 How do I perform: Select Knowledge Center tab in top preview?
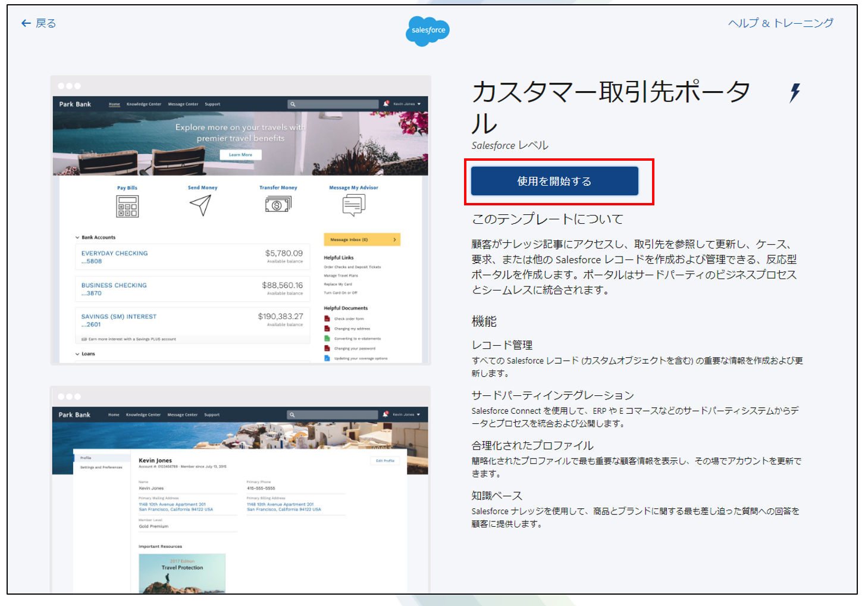click(x=143, y=104)
